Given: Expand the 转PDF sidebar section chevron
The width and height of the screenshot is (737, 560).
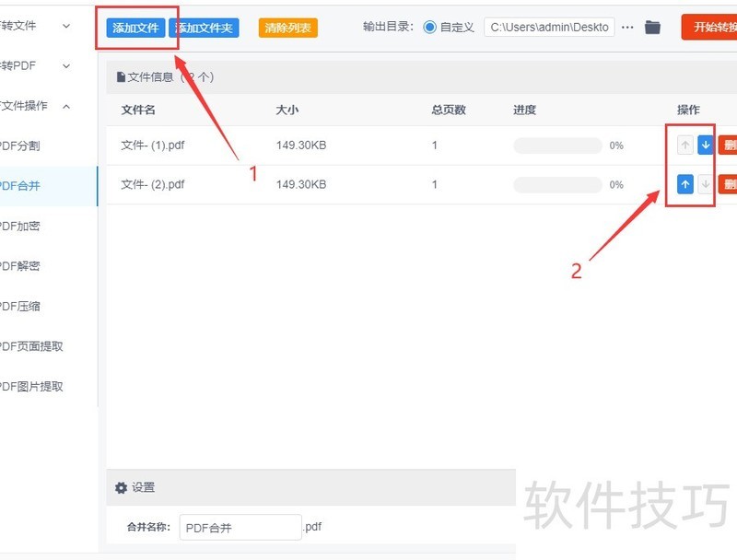Looking at the screenshot, I should [66, 65].
